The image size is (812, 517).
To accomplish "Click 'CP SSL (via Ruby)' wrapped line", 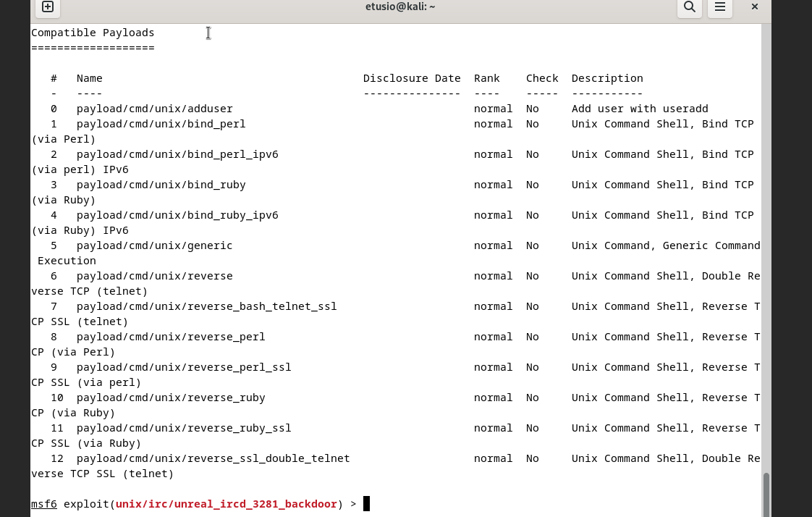I will [86, 443].
